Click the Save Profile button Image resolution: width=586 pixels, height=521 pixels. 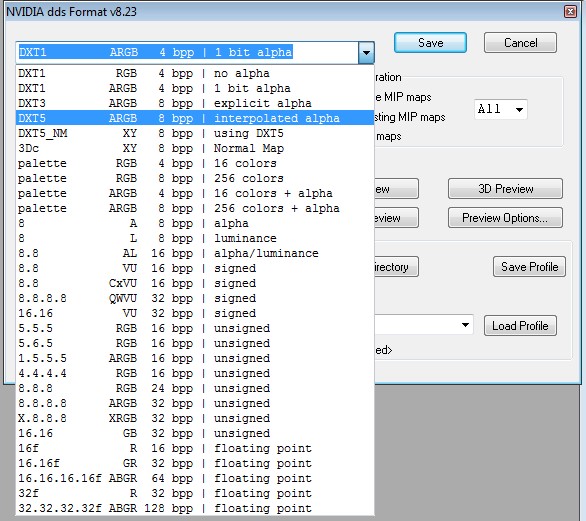pyautogui.click(x=529, y=266)
